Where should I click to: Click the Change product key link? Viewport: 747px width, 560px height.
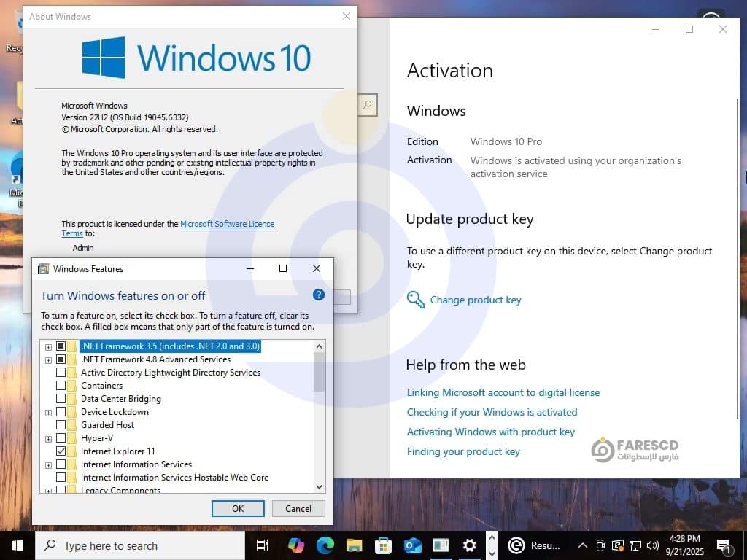475,300
